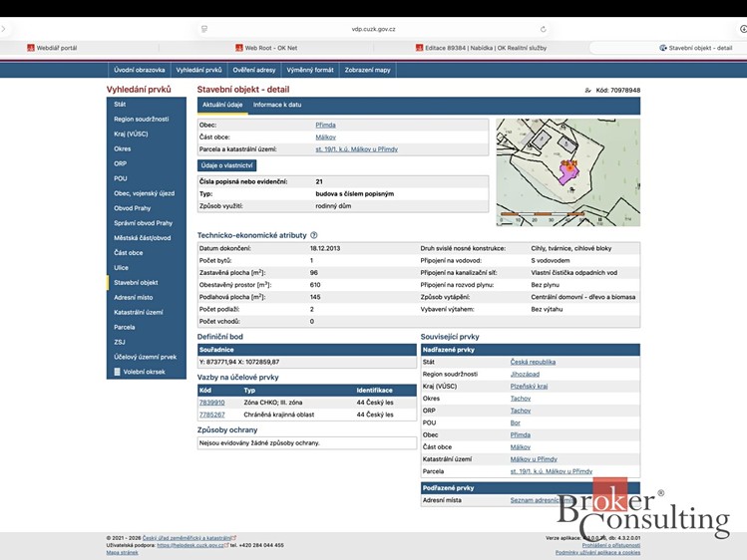Open the Aktuální údaje tab
The image size is (747, 560).
[x=222, y=105]
